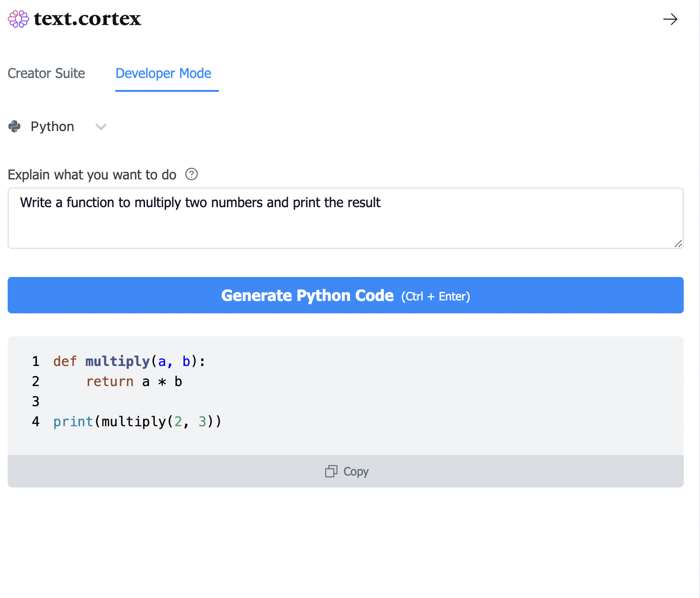
Task: Click the copy icon below the code
Action: 331,471
